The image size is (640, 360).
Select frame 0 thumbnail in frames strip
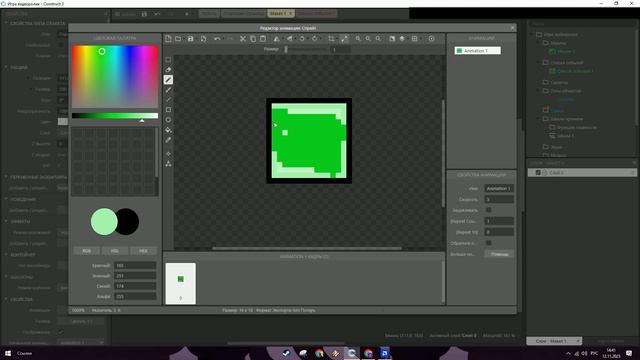click(x=180, y=283)
